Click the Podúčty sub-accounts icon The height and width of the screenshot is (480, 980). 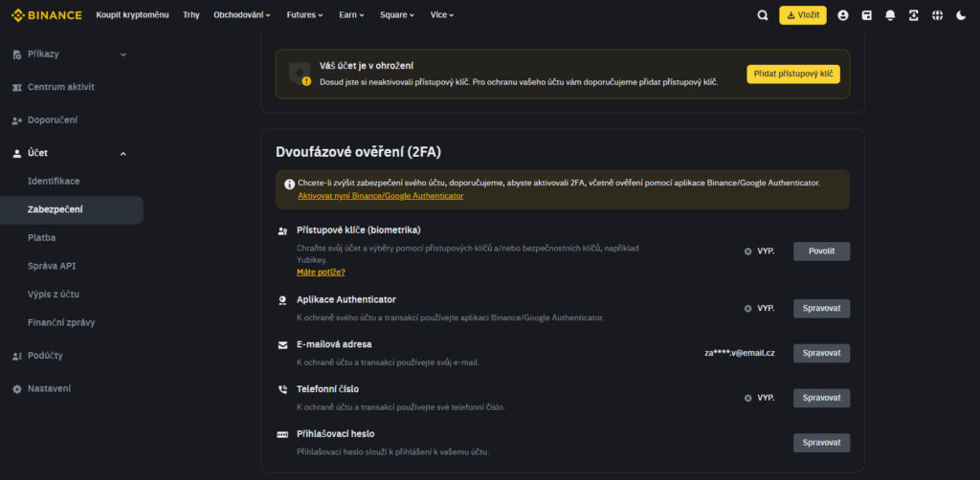pos(17,356)
